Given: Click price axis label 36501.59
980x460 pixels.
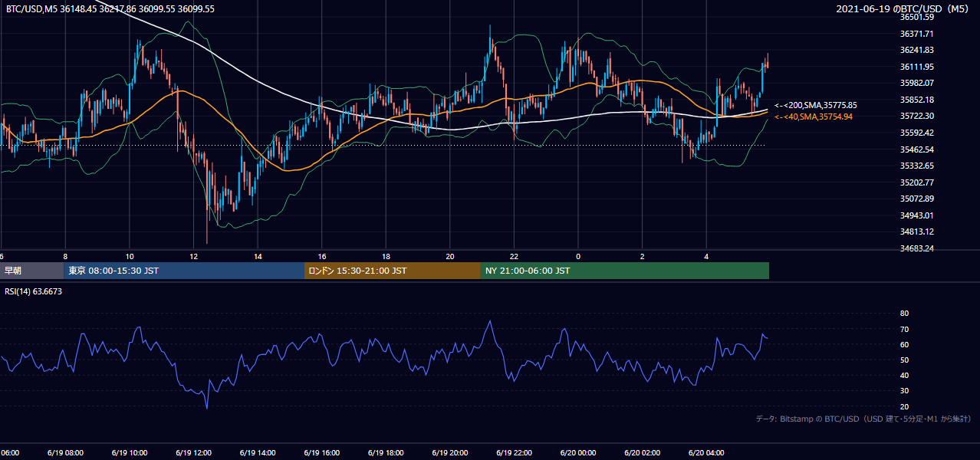Looking at the screenshot, I should click(x=916, y=17).
